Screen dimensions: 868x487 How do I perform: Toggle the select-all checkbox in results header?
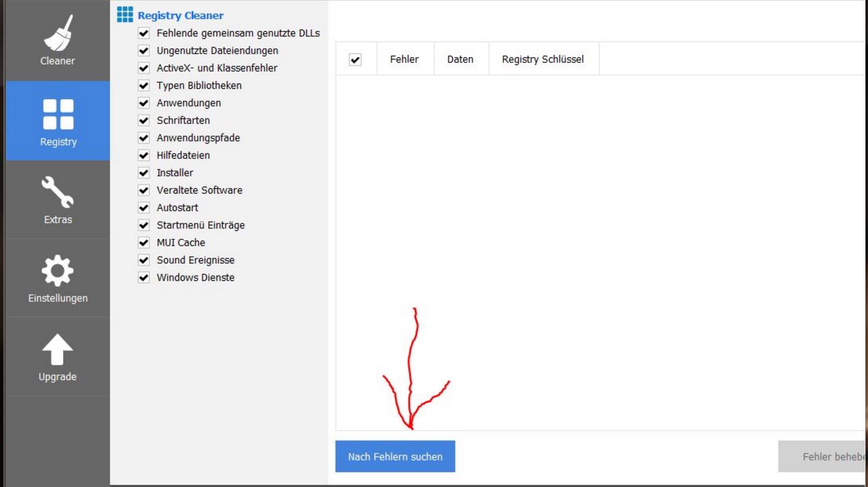(x=356, y=59)
